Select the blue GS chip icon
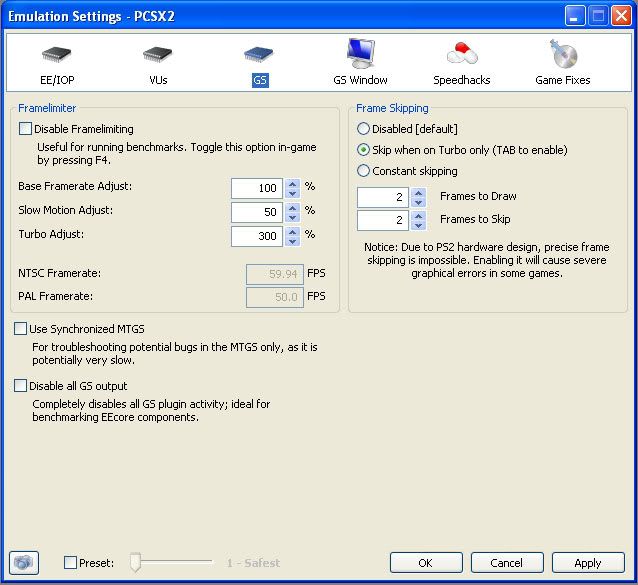This screenshot has height=585, width=638. [x=259, y=55]
